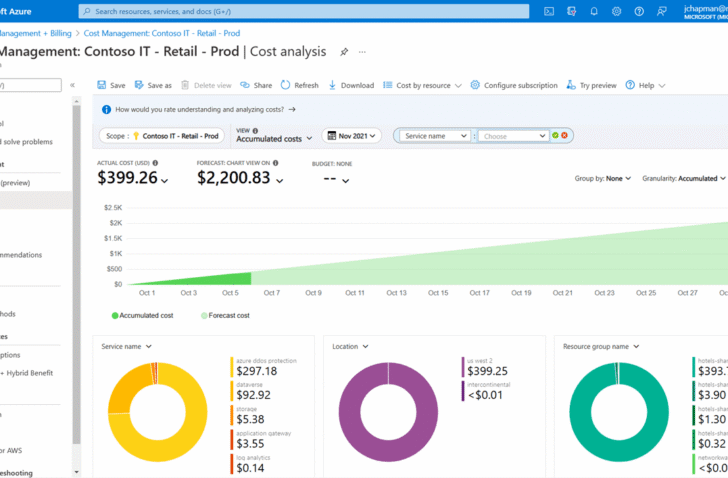Viewport: 728px width, 478px height.
Task: Expand the $2,200.83 forecast chevron
Action: point(280,181)
